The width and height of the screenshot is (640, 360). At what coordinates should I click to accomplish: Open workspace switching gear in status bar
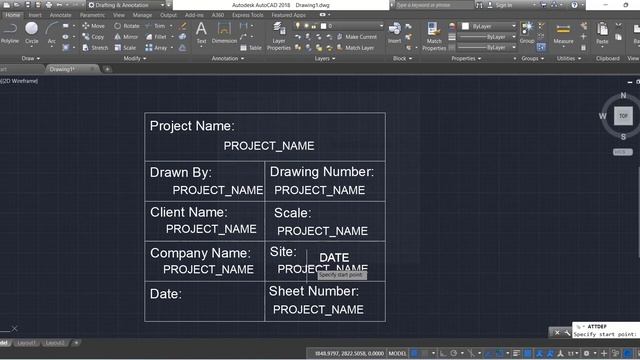tap(587, 353)
